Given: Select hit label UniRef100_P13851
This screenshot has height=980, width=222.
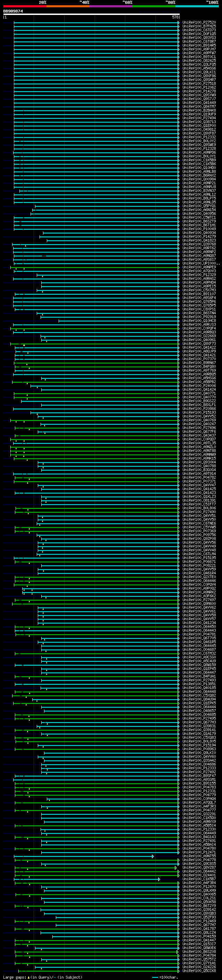Looking at the screenshot, I should [199, 684].
